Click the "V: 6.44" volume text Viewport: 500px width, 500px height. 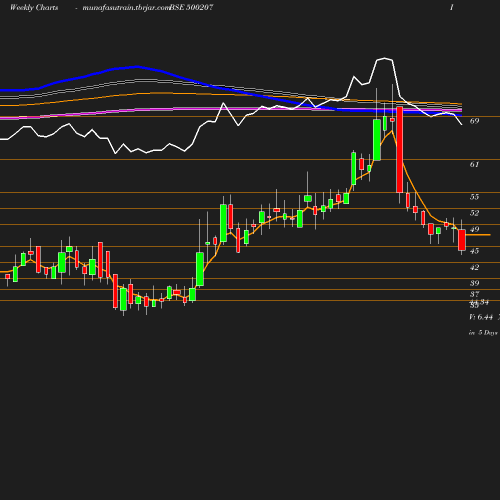481,317
